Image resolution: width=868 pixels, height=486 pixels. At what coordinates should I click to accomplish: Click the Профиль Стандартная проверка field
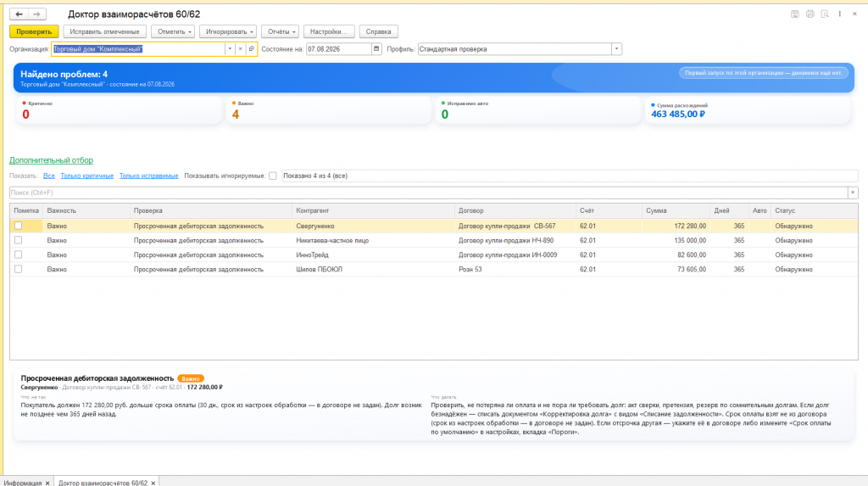[515, 48]
